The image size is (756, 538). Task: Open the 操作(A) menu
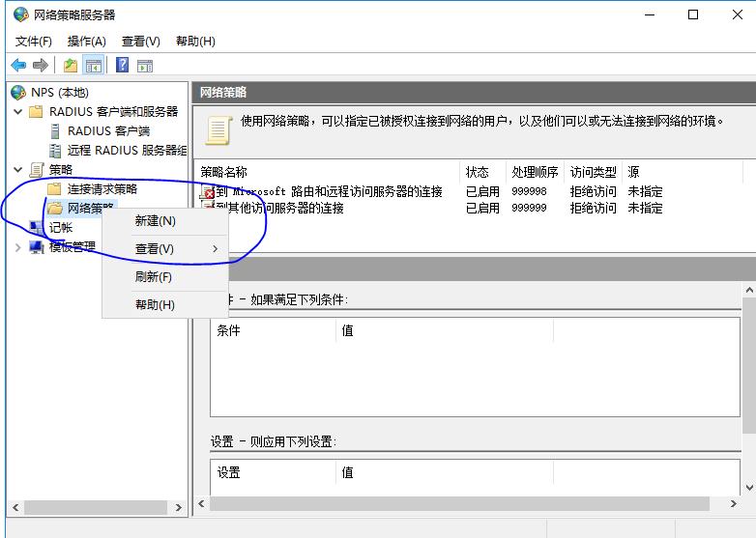tap(87, 42)
